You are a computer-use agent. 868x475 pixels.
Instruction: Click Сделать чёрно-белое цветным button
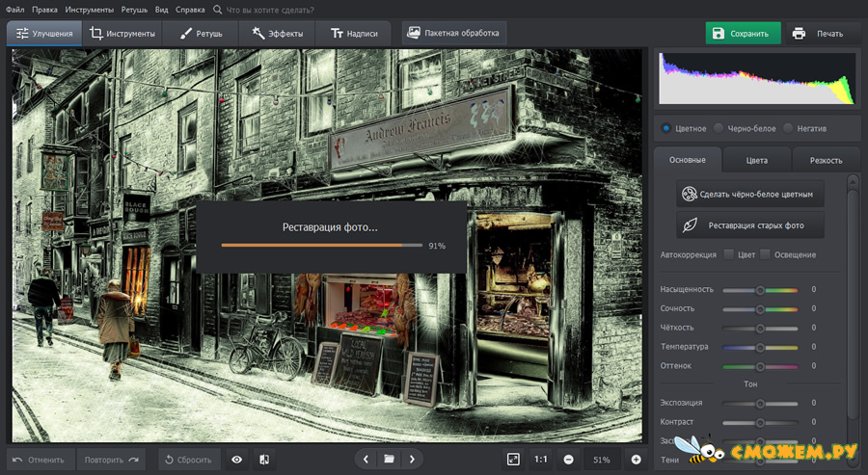pyautogui.click(x=750, y=194)
